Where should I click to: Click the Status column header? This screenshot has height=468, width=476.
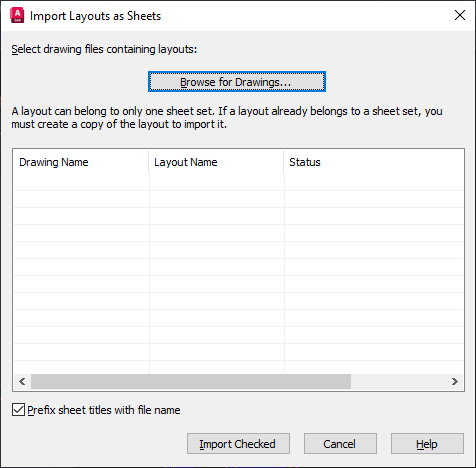(x=373, y=162)
